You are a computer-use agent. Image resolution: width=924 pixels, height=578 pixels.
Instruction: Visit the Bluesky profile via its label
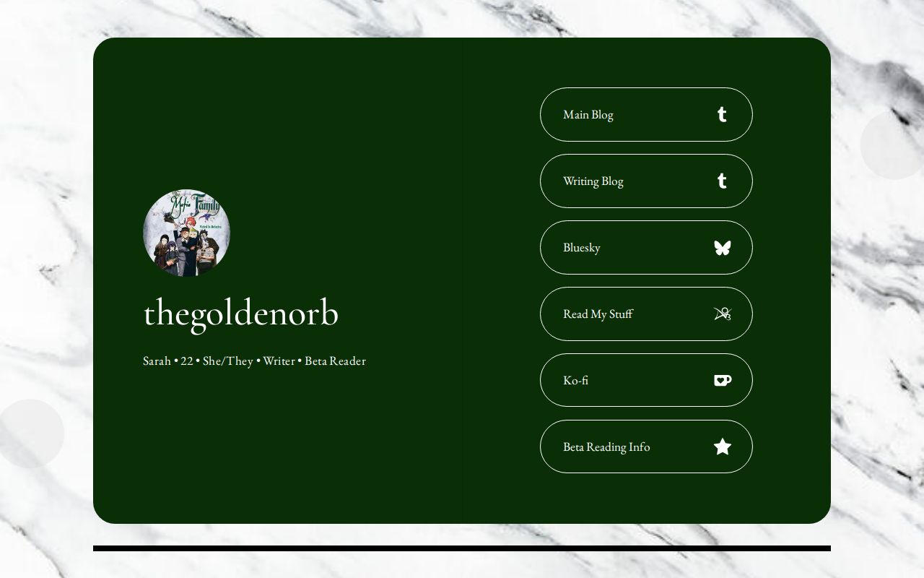tap(582, 247)
